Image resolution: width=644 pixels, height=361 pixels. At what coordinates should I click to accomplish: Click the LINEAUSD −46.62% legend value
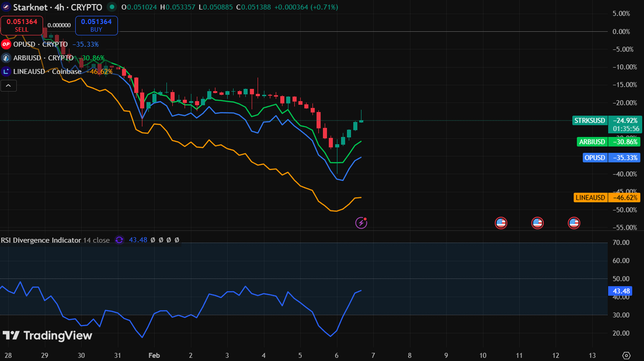99,71
